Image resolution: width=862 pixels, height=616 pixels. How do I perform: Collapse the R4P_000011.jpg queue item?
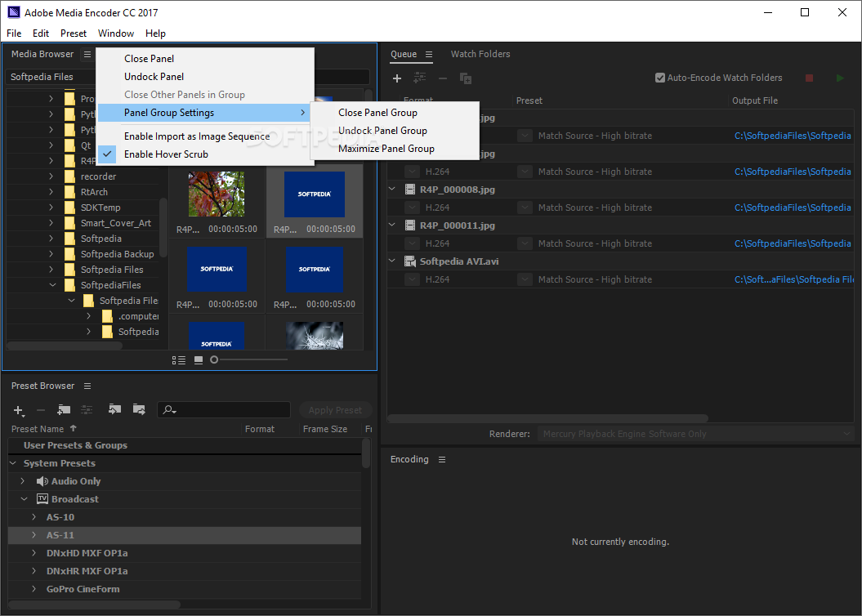click(392, 225)
